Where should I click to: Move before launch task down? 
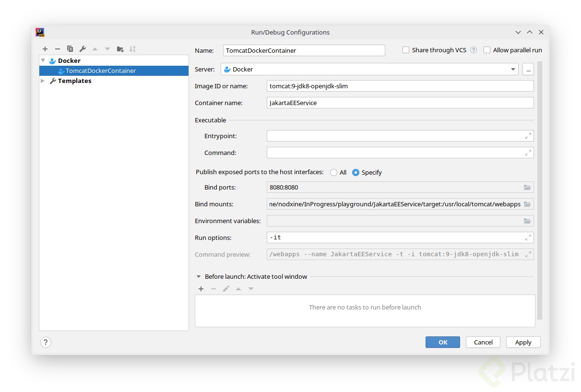click(251, 289)
